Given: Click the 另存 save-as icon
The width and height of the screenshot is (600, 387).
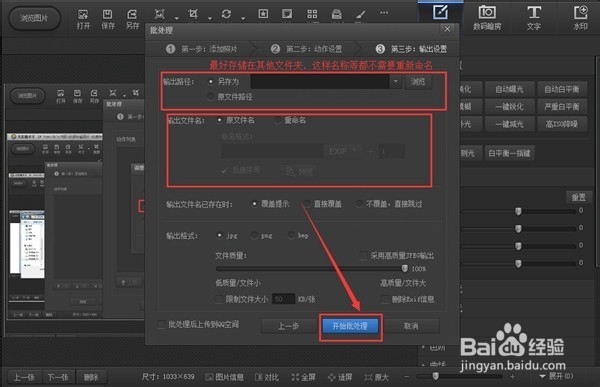Looking at the screenshot, I should click(132, 20).
